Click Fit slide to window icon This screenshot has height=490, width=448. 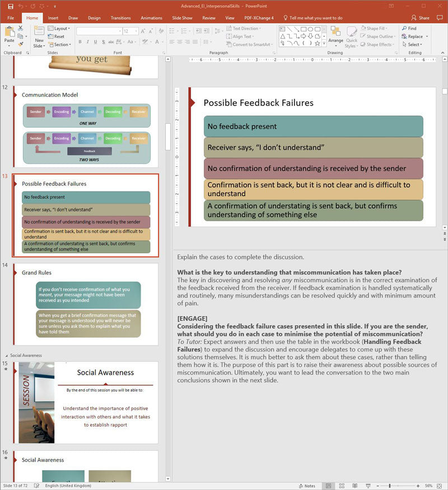[439, 486]
